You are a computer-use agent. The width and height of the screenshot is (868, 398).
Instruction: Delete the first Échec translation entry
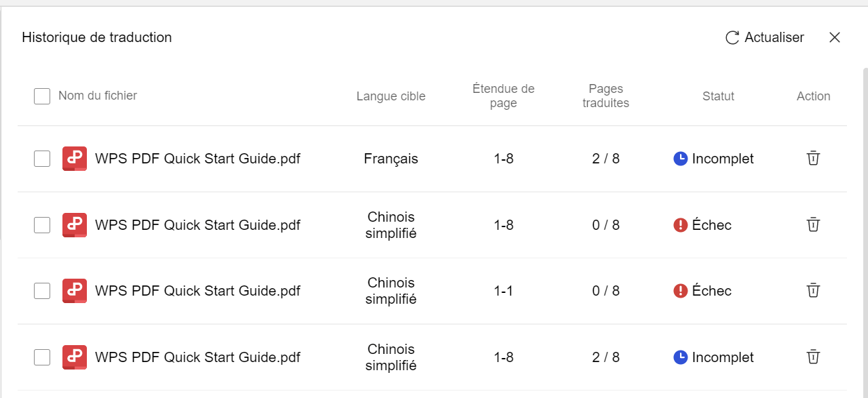click(813, 225)
